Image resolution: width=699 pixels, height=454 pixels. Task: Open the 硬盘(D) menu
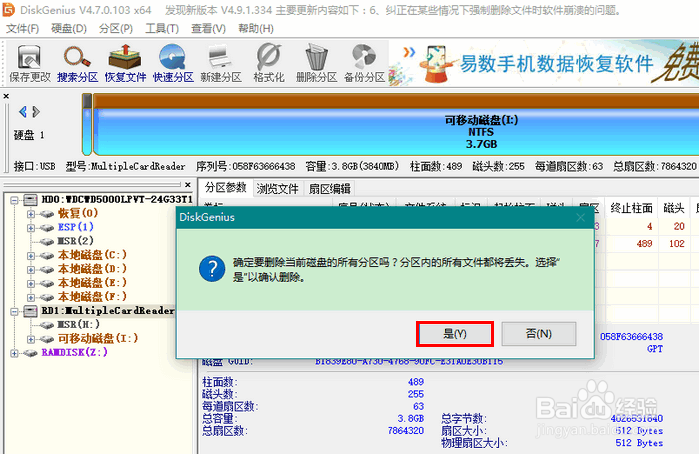coord(69,29)
